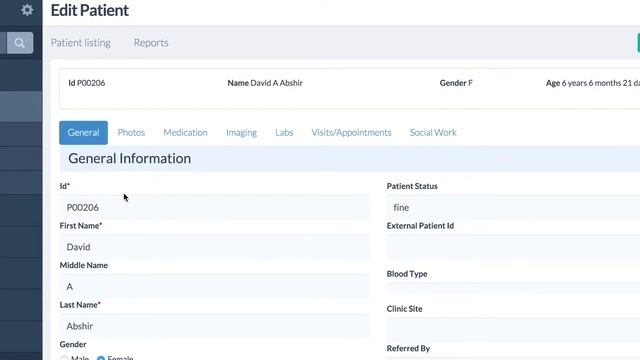Click the Clinic Site field

tap(513, 329)
